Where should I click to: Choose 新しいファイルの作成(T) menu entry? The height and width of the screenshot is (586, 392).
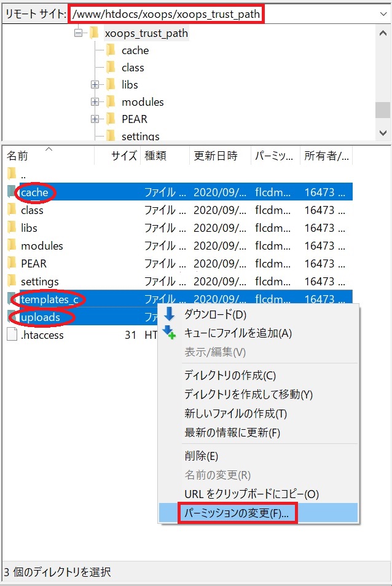click(x=258, y=413)
